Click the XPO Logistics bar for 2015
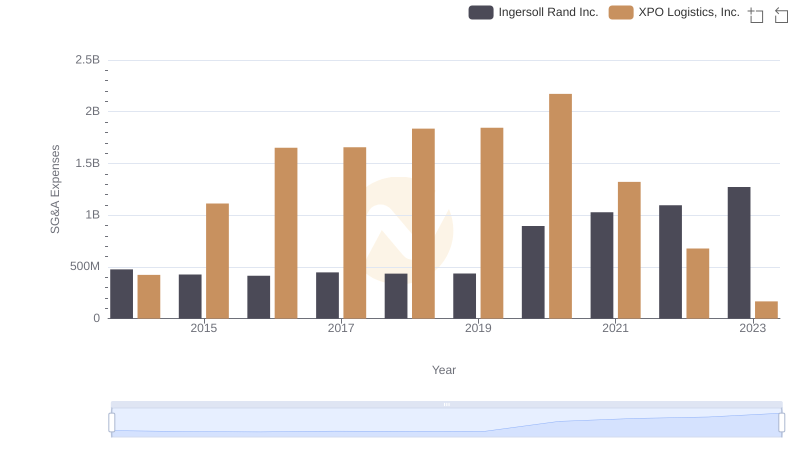 [217, 261]
